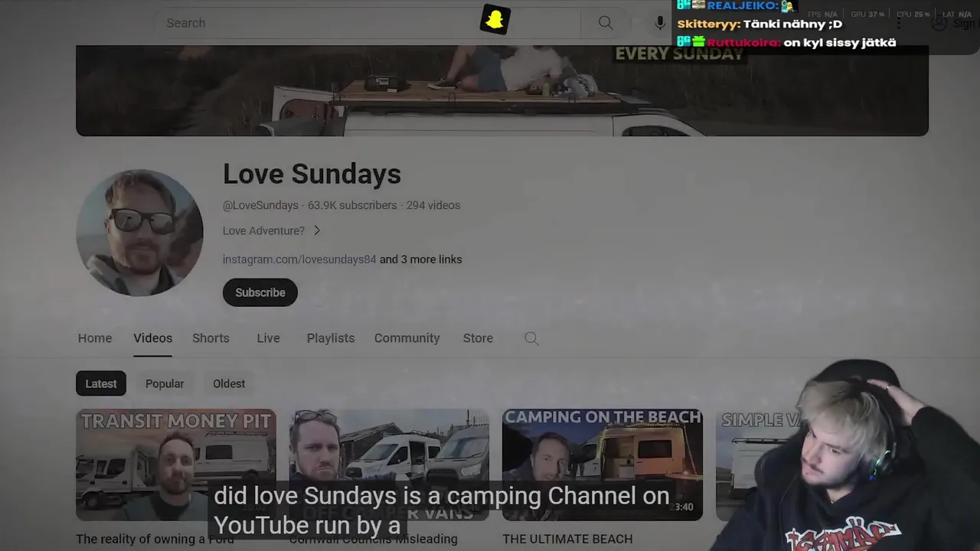Click the REALJEIKO chat username
This screenshot has height=551, width=980.
[x=743, y=5]
